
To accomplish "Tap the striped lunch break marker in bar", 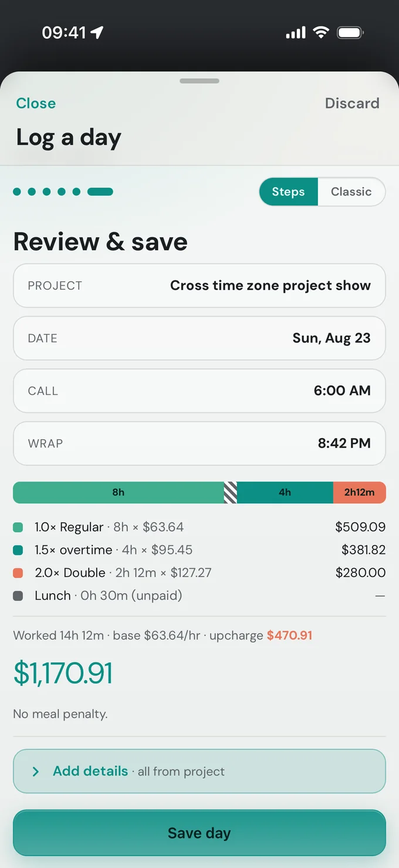I will [x=230, y=492].
